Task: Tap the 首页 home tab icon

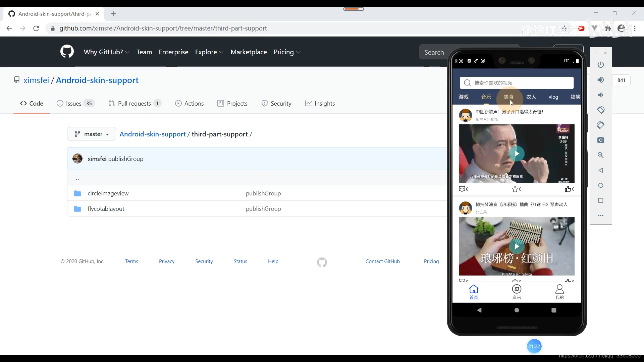Action: pyautogui.click(x=474, y=292)
